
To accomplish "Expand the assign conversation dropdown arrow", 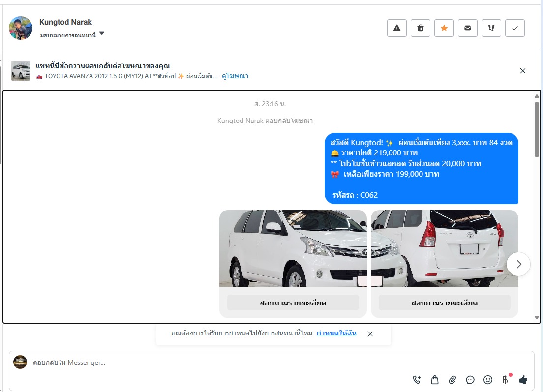I will (102, 34).
